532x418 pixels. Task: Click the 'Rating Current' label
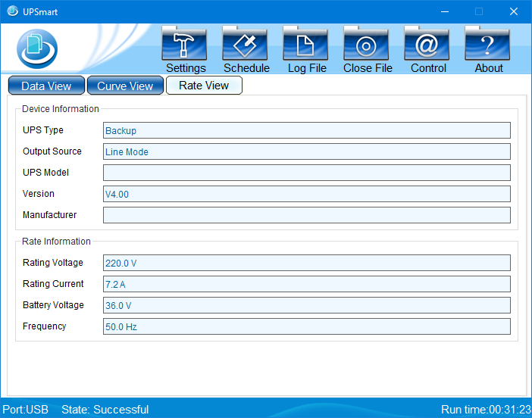click(x=53, y=284)
